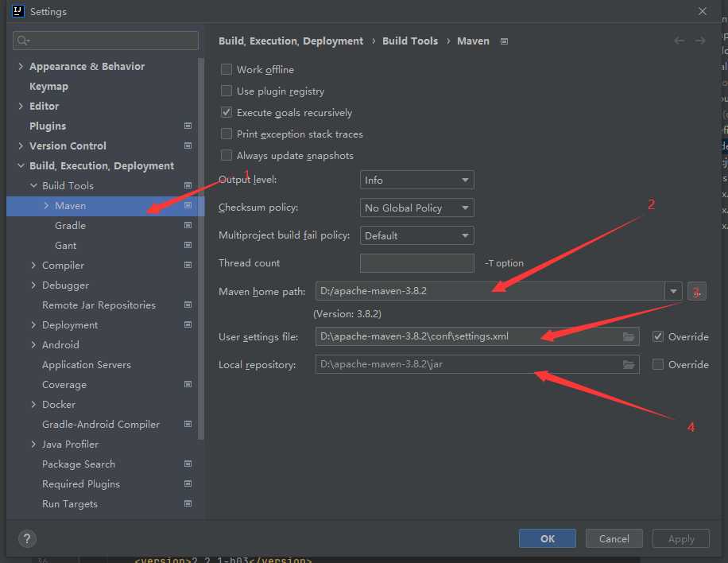This screenshot has height=563, width=728.
Task: Expand the Editor section
Action: tap(21, 106)
